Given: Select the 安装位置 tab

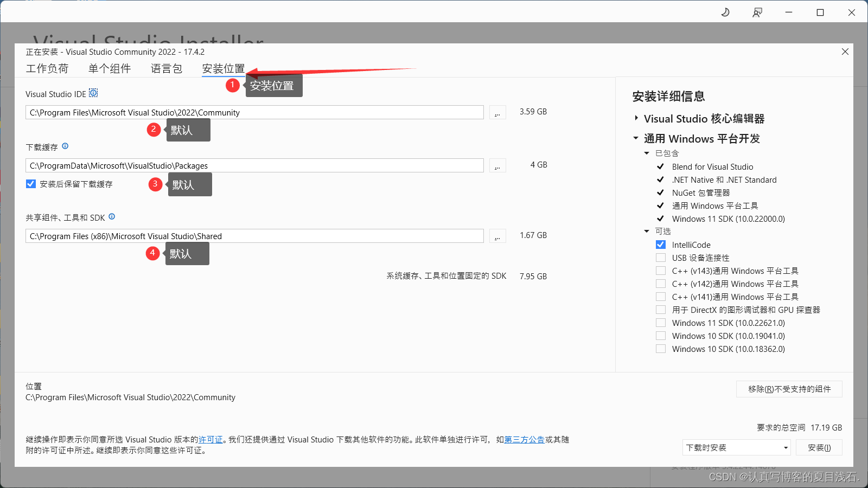Looking at the screenshot, I should [x=224, y=68].
